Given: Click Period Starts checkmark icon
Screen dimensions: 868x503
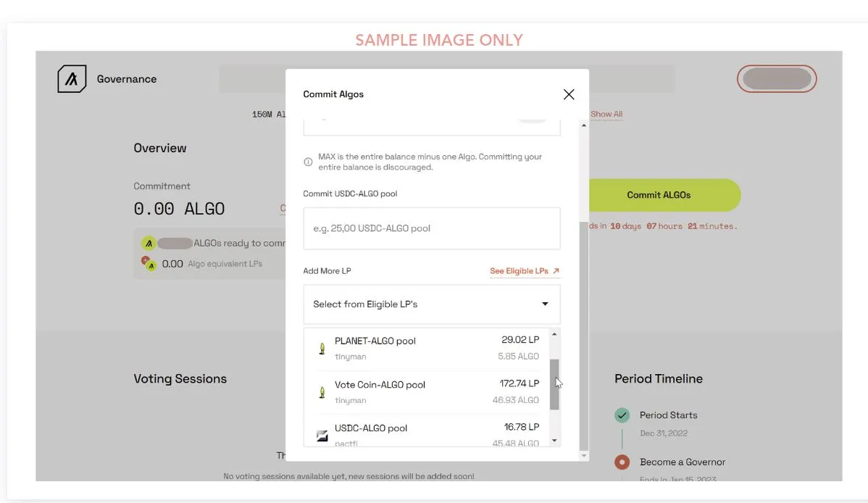Looking at the screenshot, I should click(622, 415).
